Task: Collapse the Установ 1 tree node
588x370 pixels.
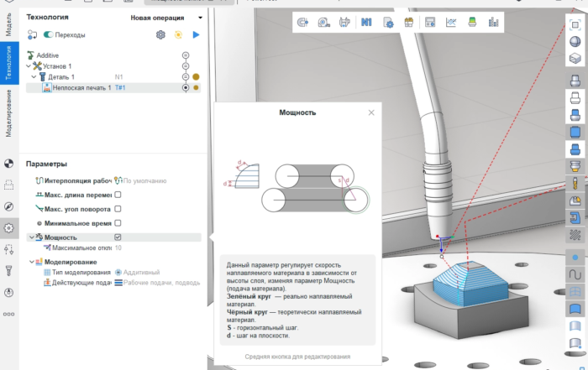Action: [x=29, y=65]
